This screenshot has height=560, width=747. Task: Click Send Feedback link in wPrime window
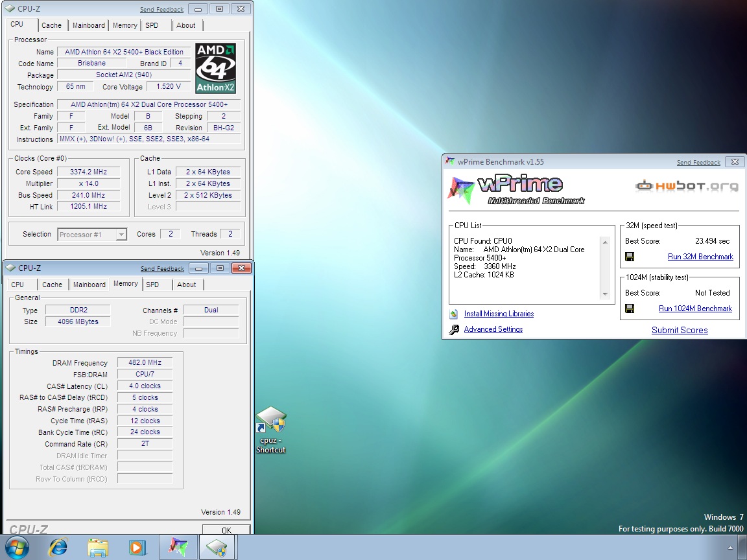[698, 163]
